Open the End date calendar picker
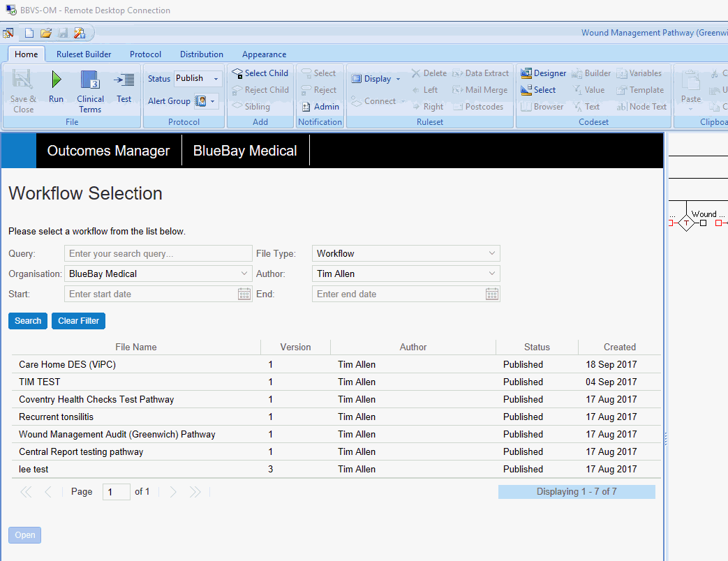The height and width of the screenshot is (561, 728). click(x=492, y=294)
